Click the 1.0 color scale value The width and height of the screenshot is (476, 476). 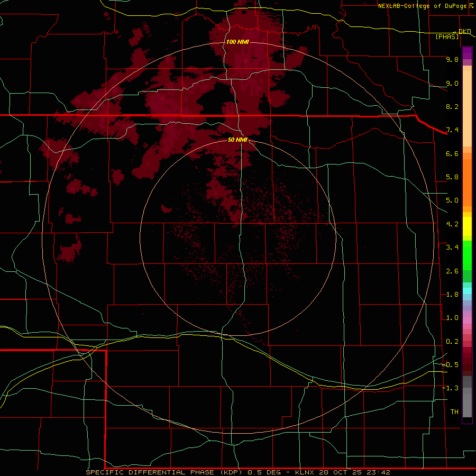[452, 318]
